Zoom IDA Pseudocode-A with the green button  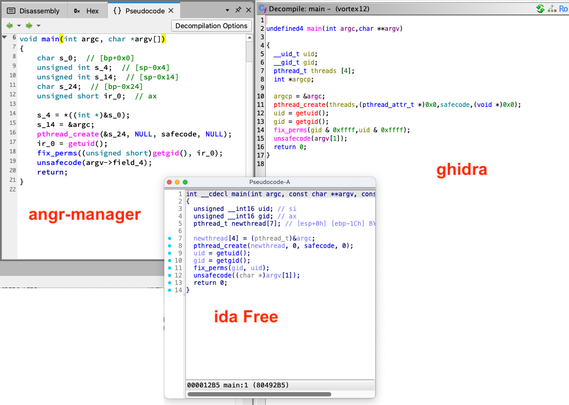[x=185, y=182]
